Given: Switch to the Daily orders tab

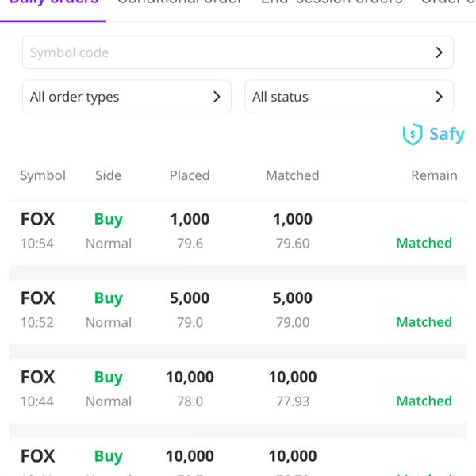Looking at the screenshot, I should (x=54, y=3).
